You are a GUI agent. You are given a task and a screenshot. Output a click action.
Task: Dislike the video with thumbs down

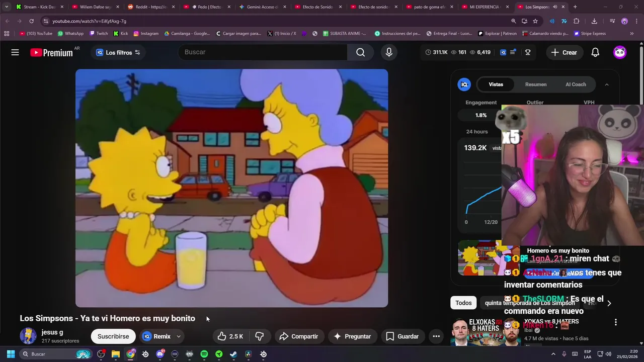point(260,336)
